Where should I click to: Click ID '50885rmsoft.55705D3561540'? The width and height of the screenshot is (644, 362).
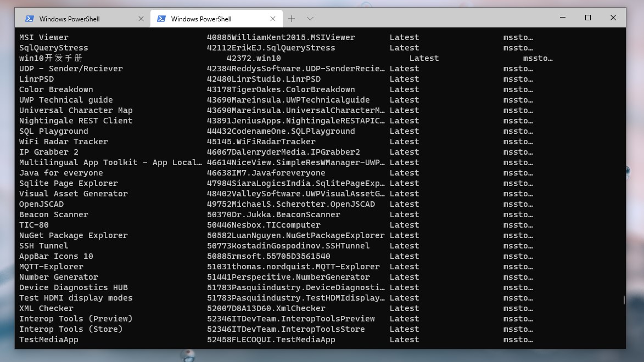tap(268, 256)
